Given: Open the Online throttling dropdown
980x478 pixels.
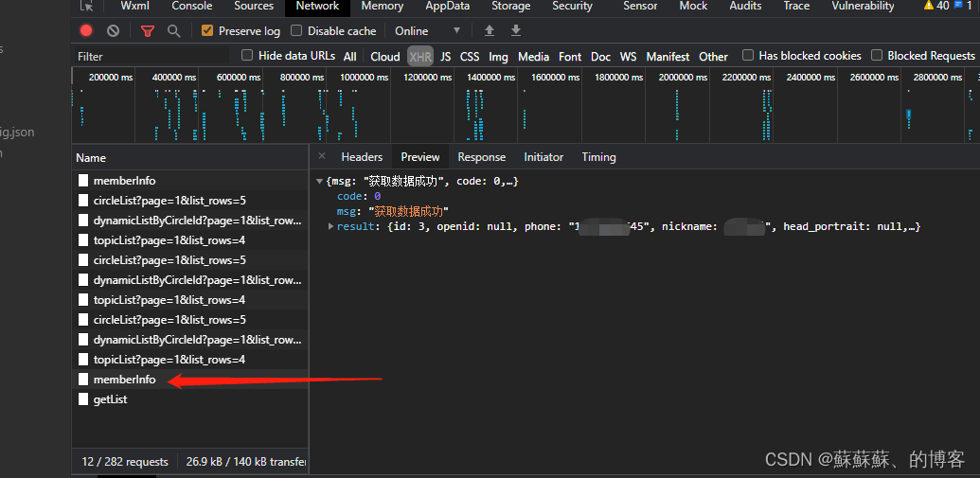Looking at the screenshot, I should (x=427, y=30).
